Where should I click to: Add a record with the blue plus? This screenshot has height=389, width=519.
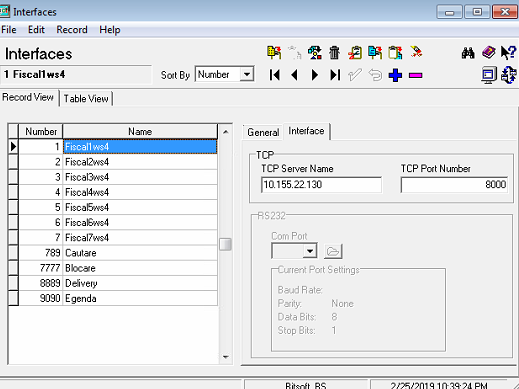pyautogui.click(x=395, y=75)
